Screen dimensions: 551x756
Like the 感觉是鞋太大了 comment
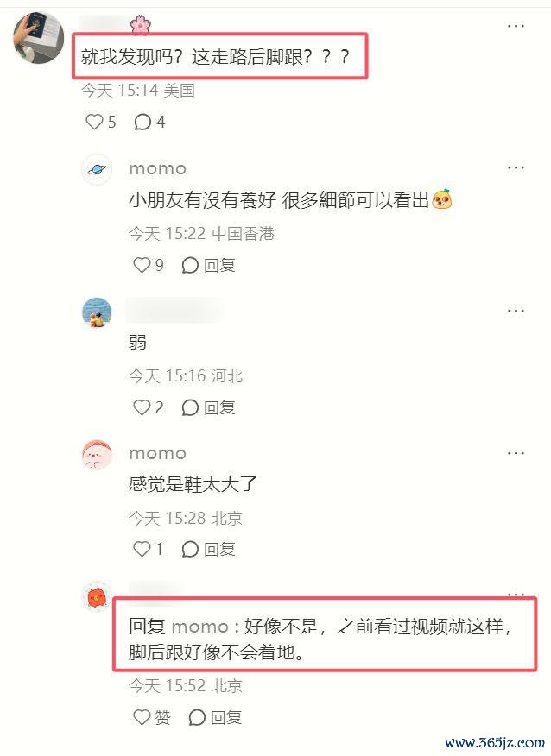point(148,549)
